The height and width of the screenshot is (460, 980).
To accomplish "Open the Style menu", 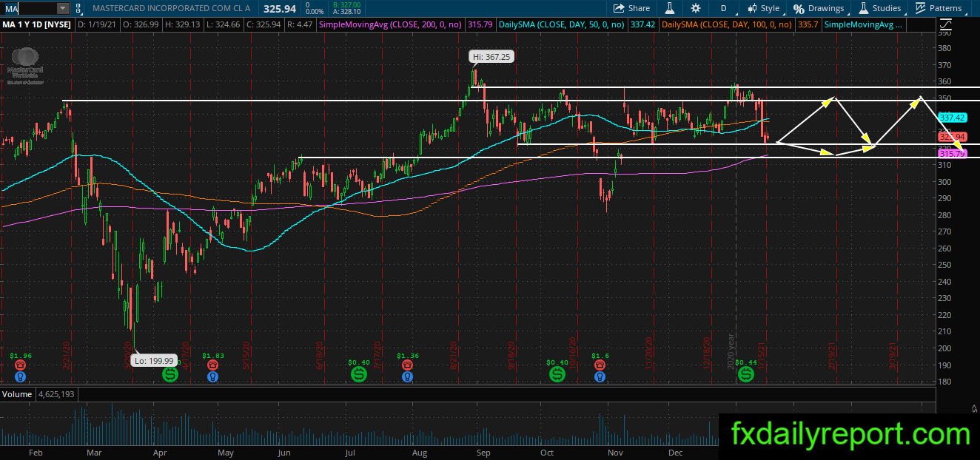I will click(763, 8).
